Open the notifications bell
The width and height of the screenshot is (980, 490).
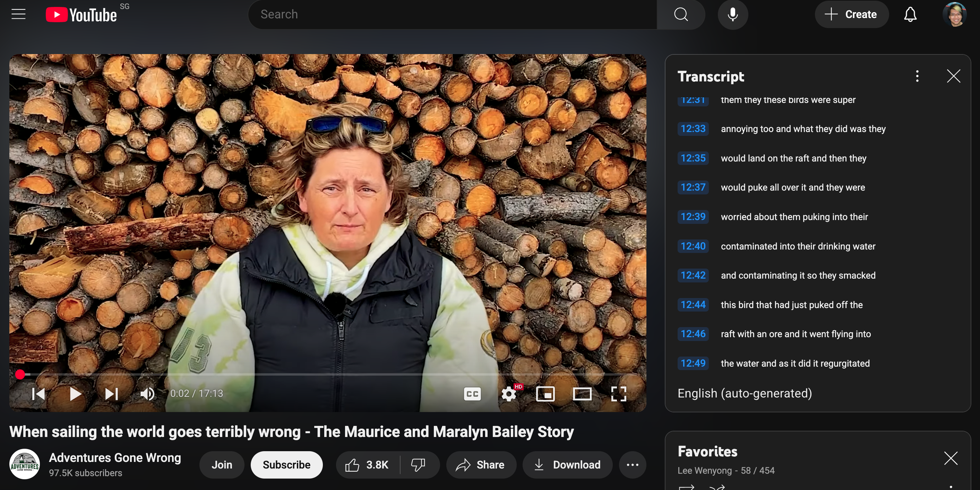point(910,15)
